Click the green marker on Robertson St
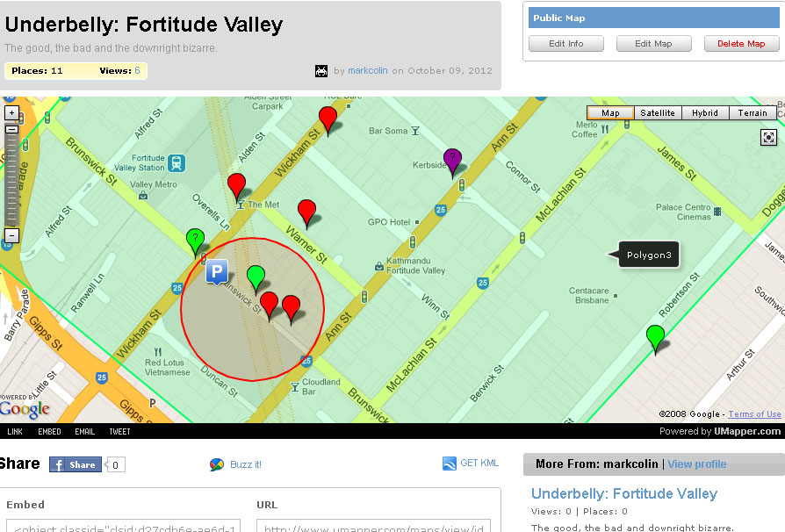 coord(655,336)
